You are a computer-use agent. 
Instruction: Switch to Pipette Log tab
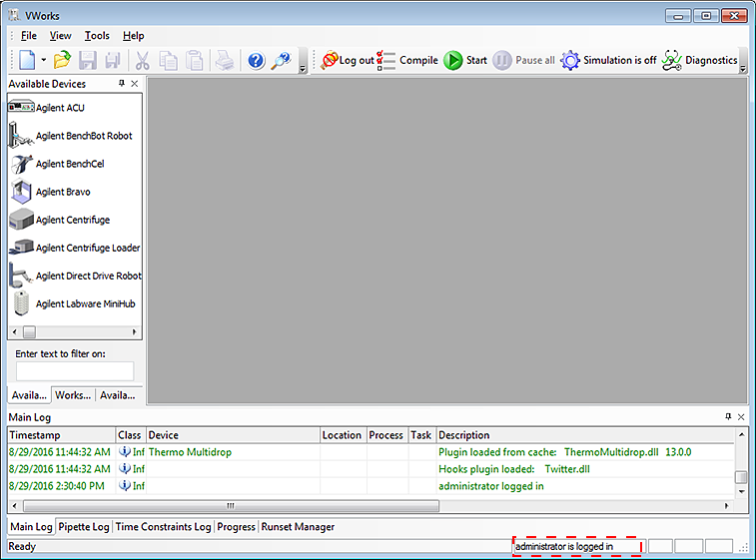pyautogui.click(x=84, y=527)
